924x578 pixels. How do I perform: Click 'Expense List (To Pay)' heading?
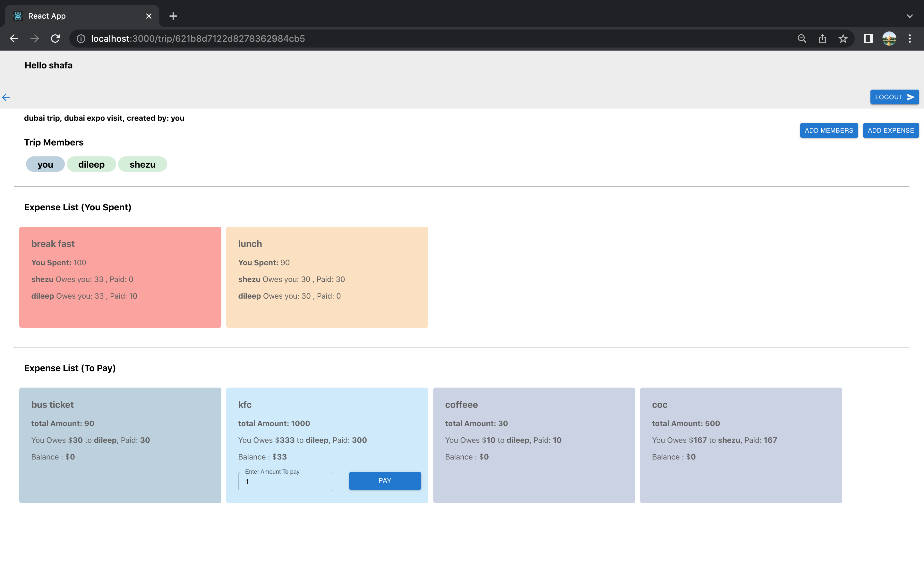coord(70,368)
